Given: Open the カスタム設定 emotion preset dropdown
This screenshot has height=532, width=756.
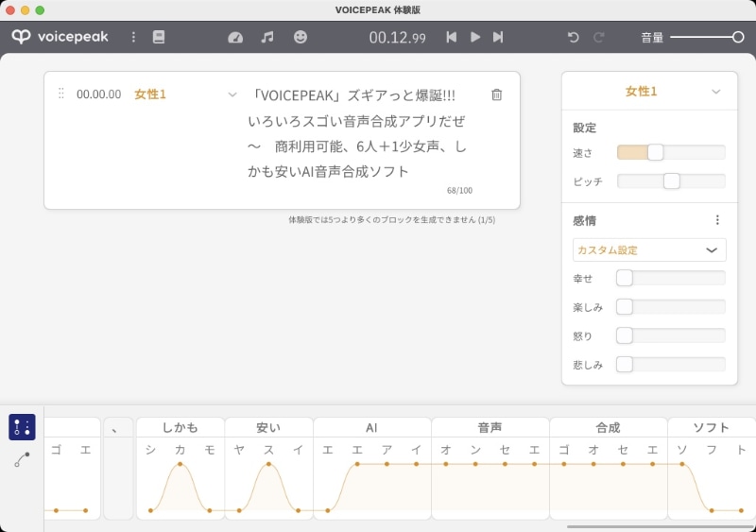Looking at the screenshot, I should coord(649,249).
